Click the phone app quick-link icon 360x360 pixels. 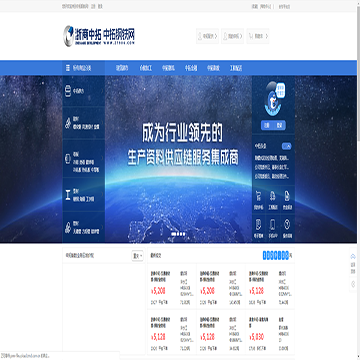[x=273, y=225]
